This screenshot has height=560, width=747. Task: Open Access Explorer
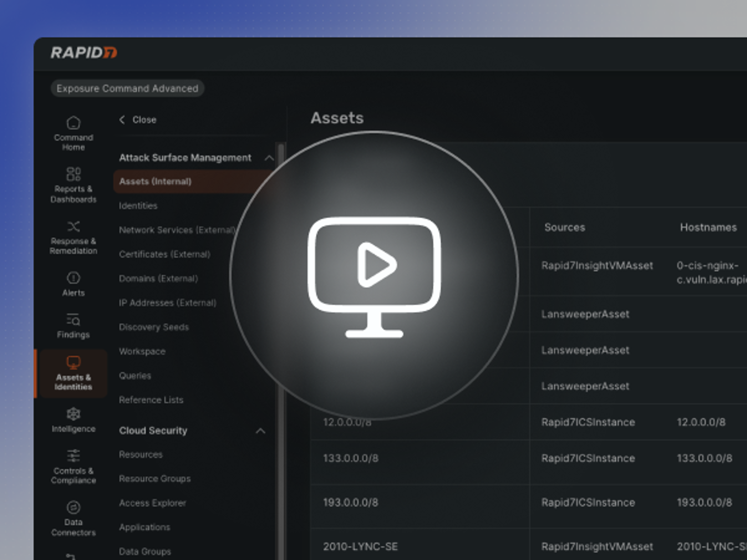coord(152,503)
